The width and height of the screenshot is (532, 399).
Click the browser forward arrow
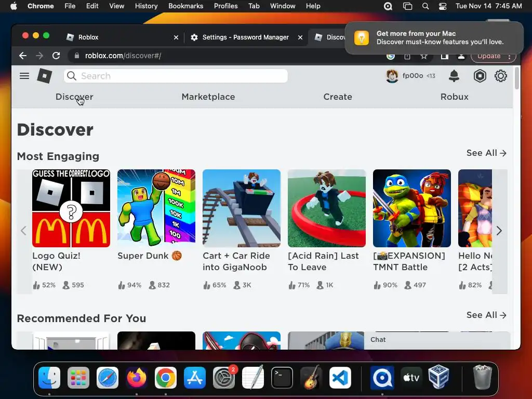39,56
